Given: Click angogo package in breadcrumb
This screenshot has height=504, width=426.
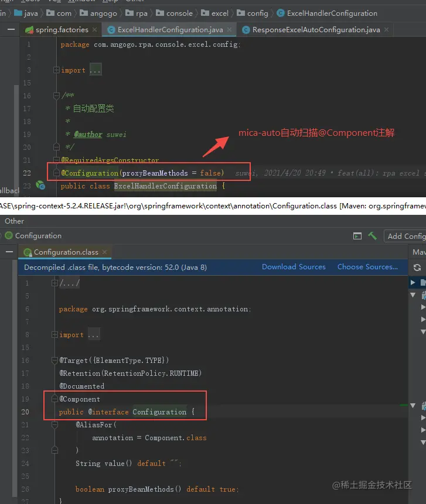Looking at the screenshot, I should (x=98, y=13).
